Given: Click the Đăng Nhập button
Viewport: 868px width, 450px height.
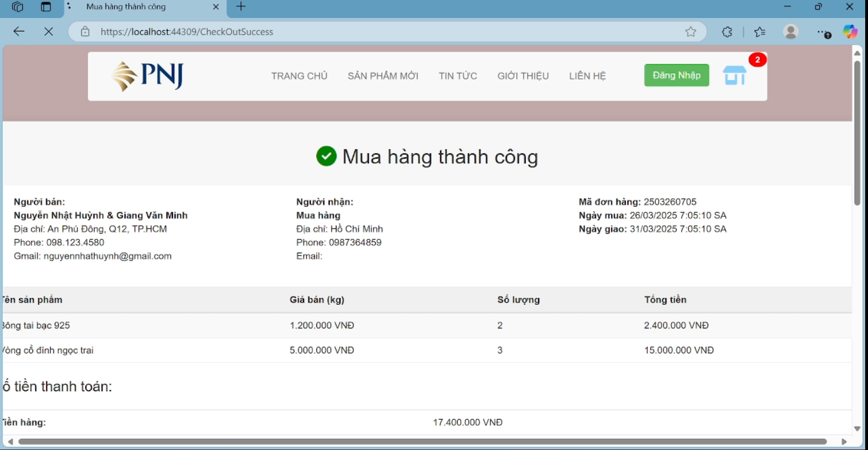Looking at the screenshot, I should point(676,75).
